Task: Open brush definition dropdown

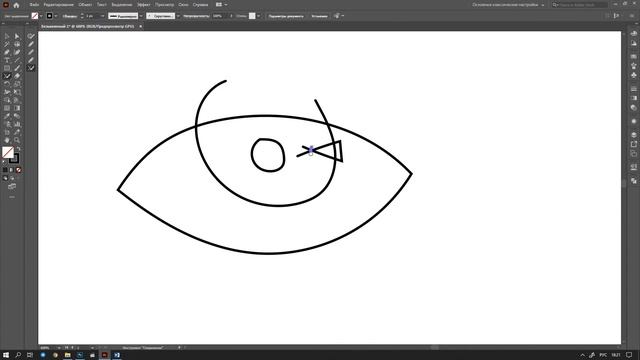Action: pos(178,16)
